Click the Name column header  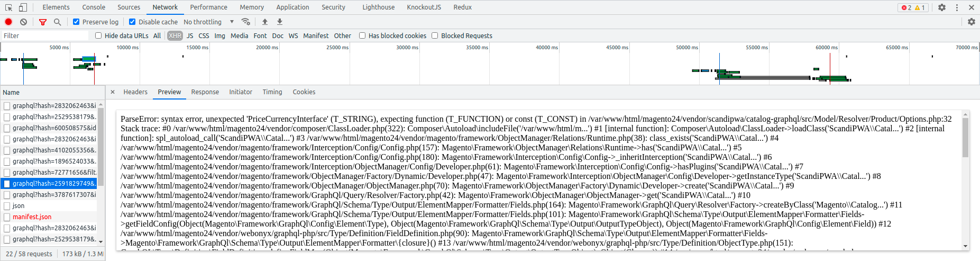(x=52, y=92)
